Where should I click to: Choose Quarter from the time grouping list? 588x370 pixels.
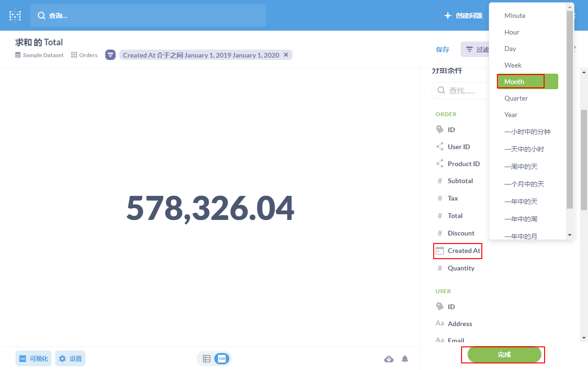point(516,98)
